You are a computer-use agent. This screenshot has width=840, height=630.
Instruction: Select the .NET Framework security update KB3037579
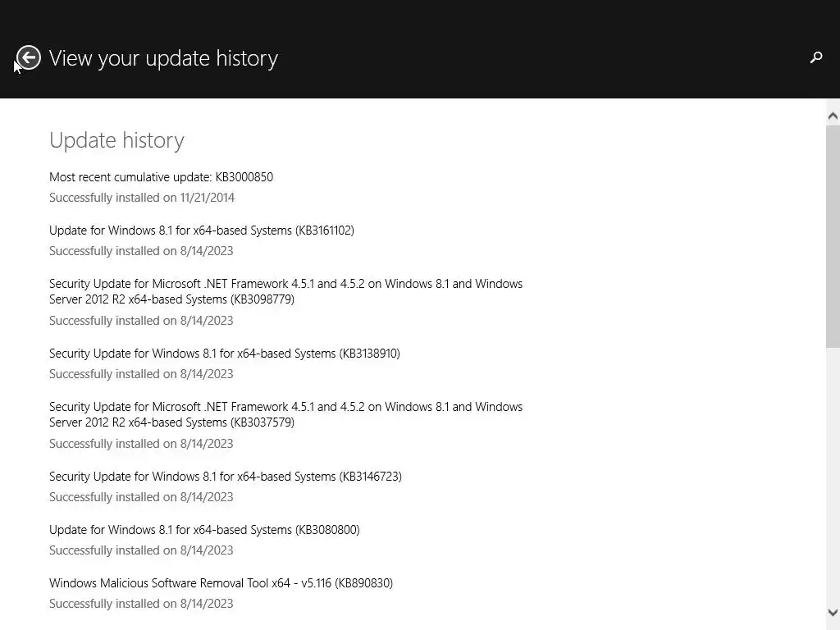point(285,414)
